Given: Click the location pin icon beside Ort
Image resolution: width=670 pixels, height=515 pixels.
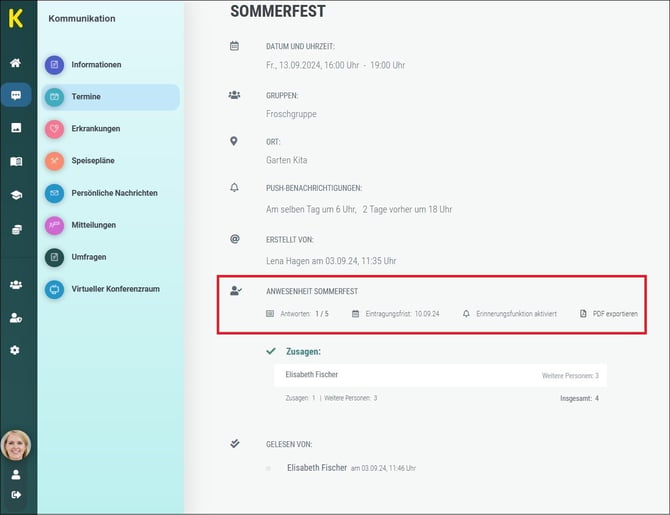Looking at the screenshot, I should point(234,141).
